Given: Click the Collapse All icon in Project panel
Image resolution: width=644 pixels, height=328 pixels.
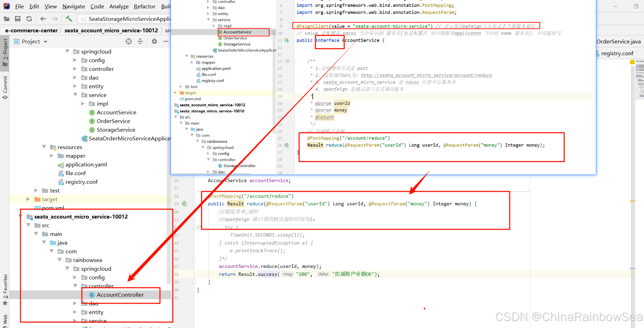Looking at the screenshot, I should (x=140, y=41).
